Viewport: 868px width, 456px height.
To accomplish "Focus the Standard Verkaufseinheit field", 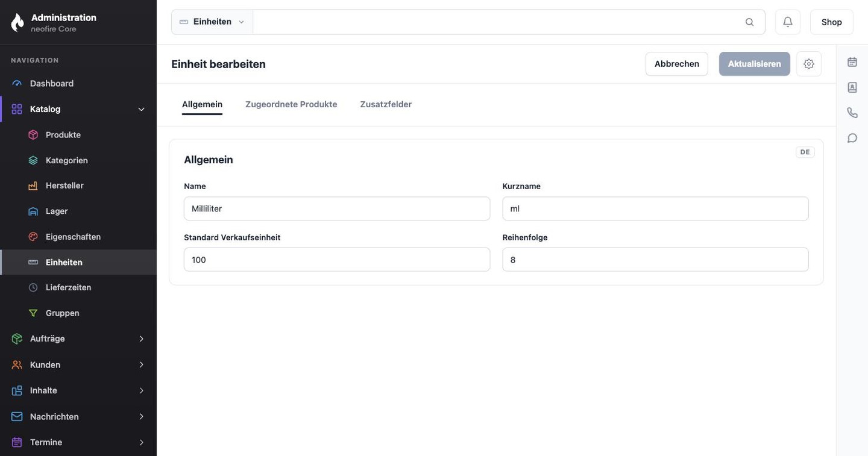I will [x=337, y=260].
